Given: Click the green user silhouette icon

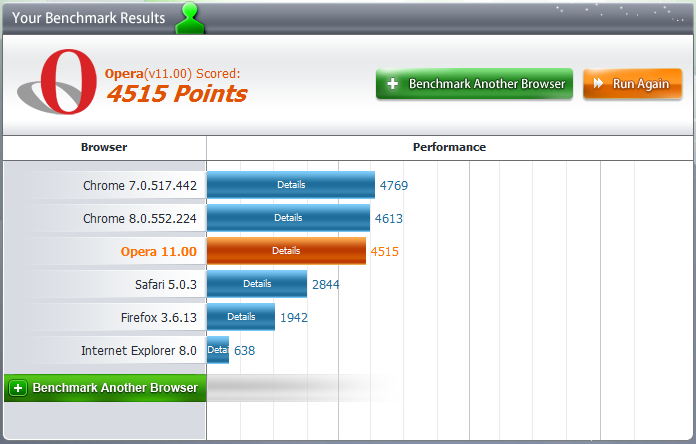Looking at the screenshot, I should coord(190,18).
